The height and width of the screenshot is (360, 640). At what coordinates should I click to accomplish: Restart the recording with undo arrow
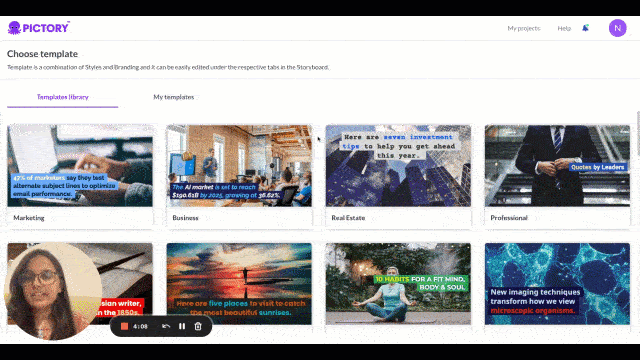click(x=166, y=326)
